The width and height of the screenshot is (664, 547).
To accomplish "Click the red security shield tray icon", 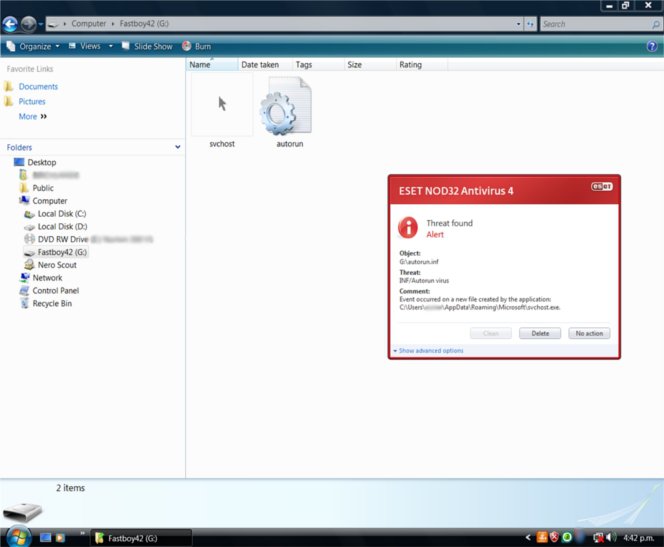I will [x=554, y=538].
